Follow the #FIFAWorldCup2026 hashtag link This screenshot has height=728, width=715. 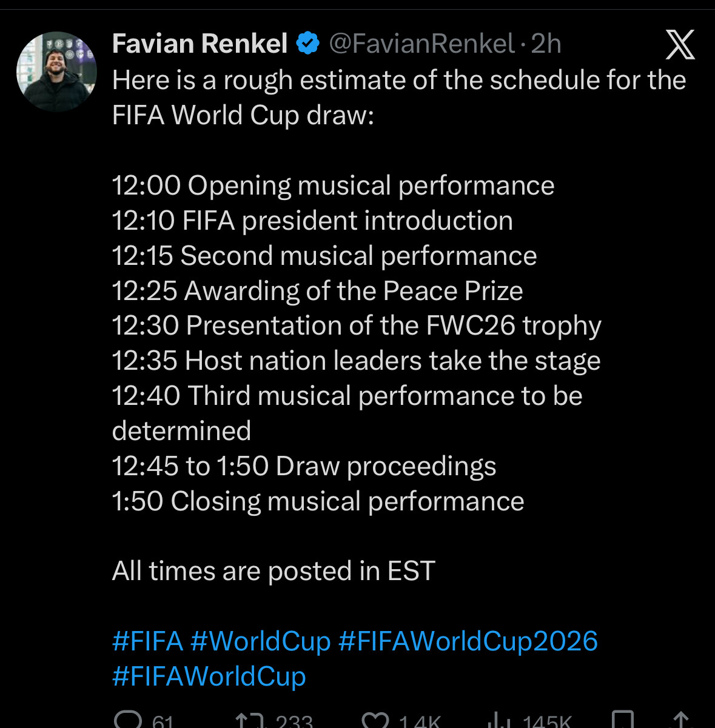click(468, 641)
